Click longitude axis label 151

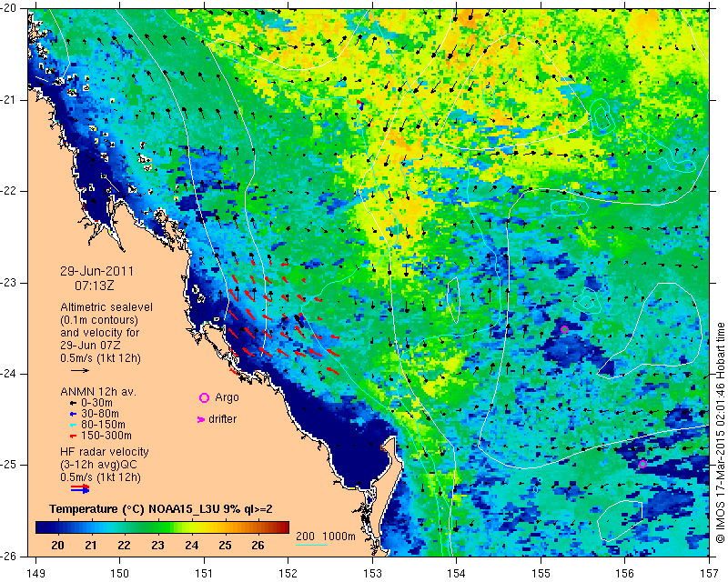point(204,573)
